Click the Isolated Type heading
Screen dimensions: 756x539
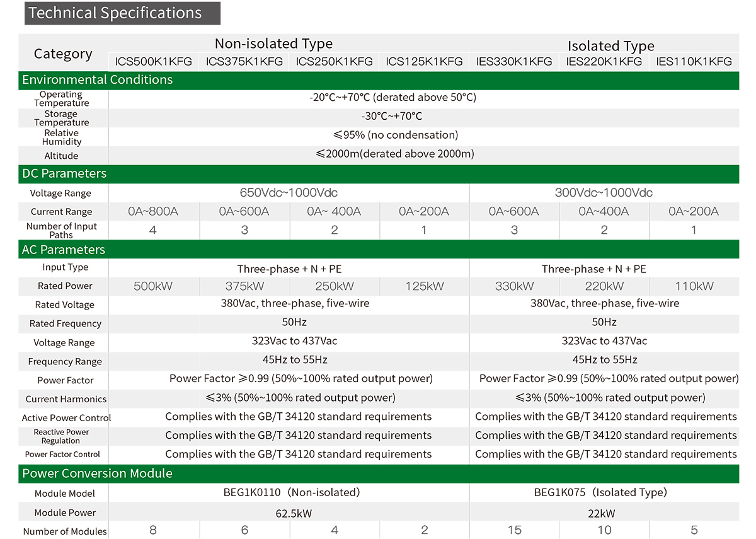(610, 46)
